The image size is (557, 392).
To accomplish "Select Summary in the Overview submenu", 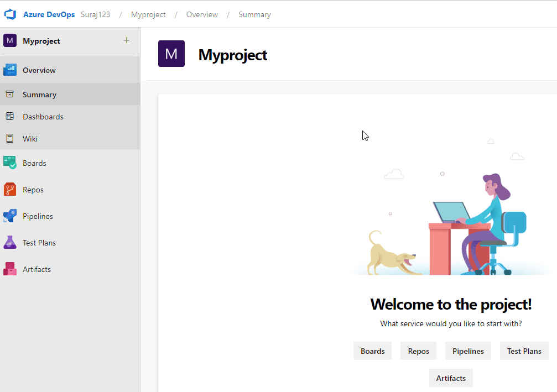I will pos(39,95).
